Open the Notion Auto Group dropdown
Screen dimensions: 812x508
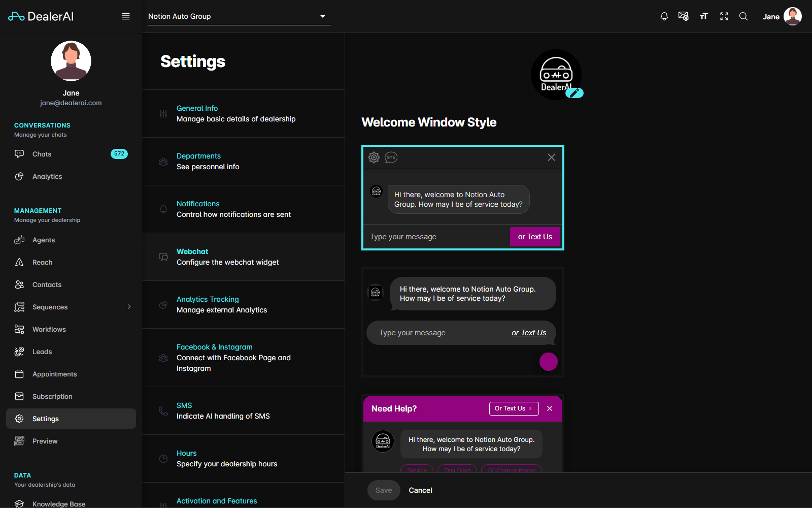click(x=239, y=16)
